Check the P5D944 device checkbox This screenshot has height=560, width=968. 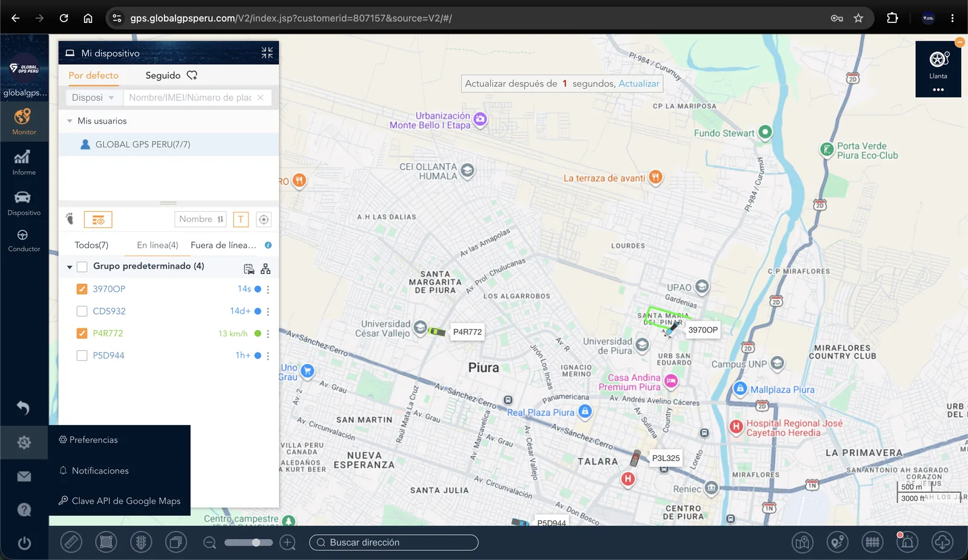[82, 356]
